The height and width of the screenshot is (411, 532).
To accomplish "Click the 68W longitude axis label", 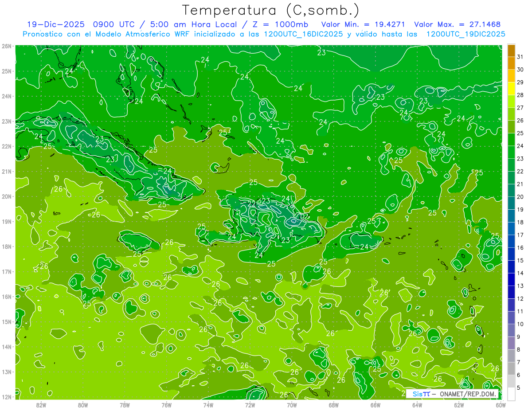I will pyautogui.click(x=333, y=405).
